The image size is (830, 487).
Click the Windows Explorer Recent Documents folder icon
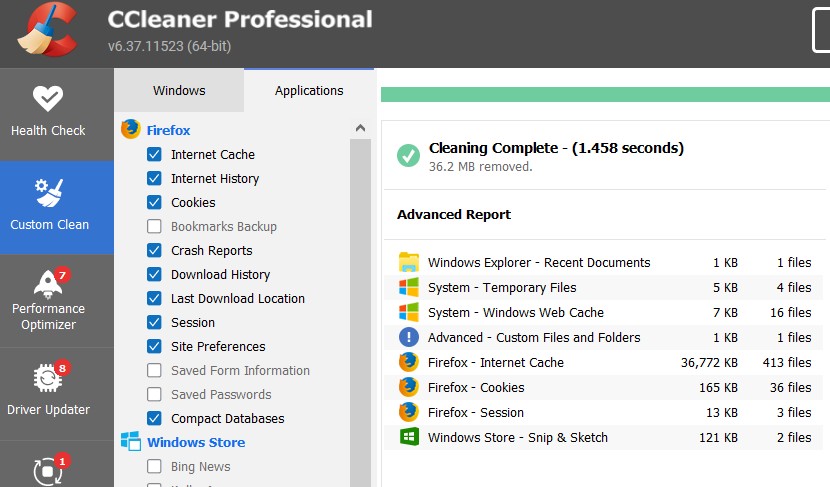point(409,262)
